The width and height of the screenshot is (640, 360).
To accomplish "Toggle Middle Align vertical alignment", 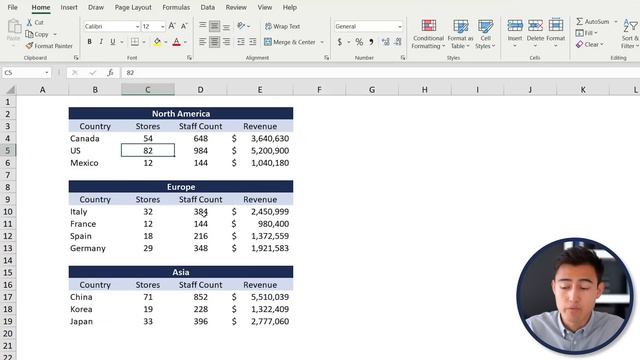I will pos(214,26).
